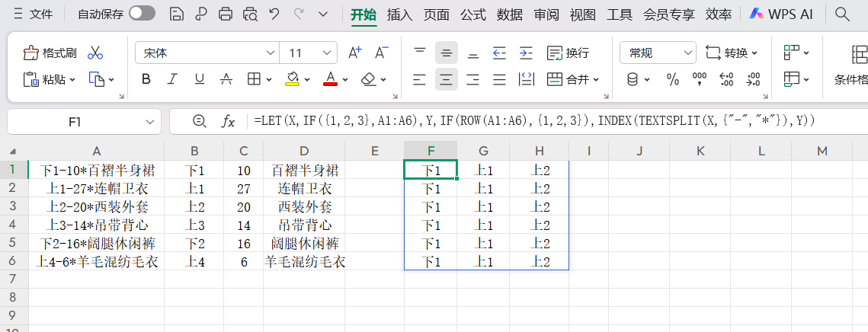Click the undo arrow icon
Screen dimensions: 868x332
click(x=274, y=14)
